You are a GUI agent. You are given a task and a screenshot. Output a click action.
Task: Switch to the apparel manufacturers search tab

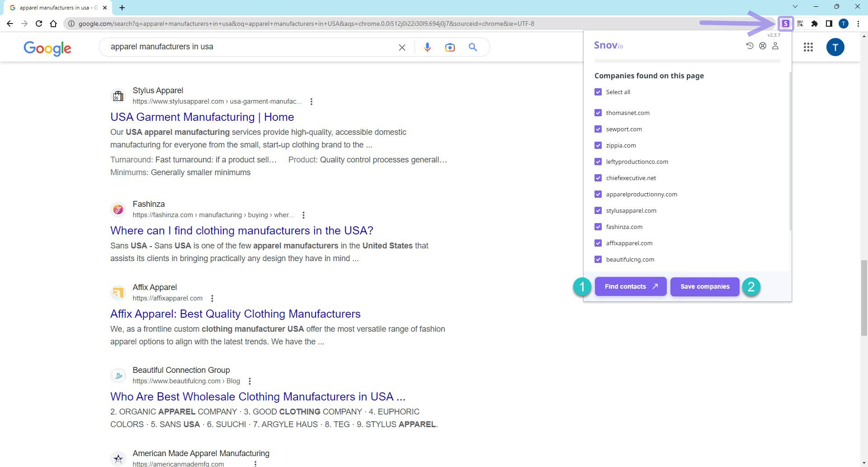(x=54, y=7)
